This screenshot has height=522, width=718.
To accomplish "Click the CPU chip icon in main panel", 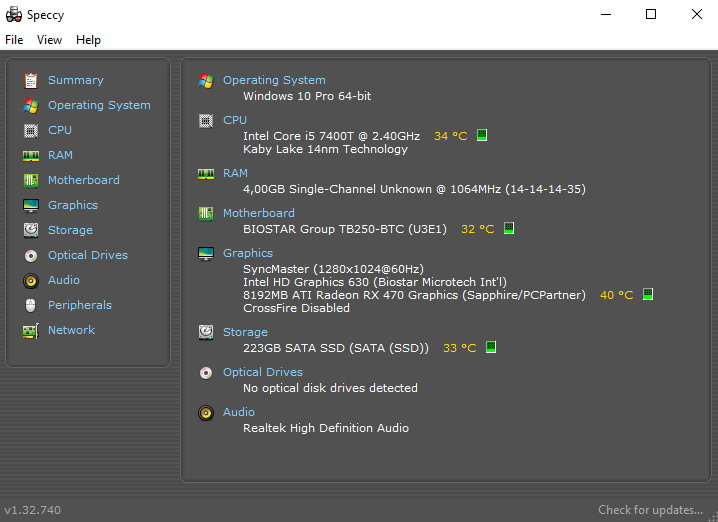I will click(206, 121).
